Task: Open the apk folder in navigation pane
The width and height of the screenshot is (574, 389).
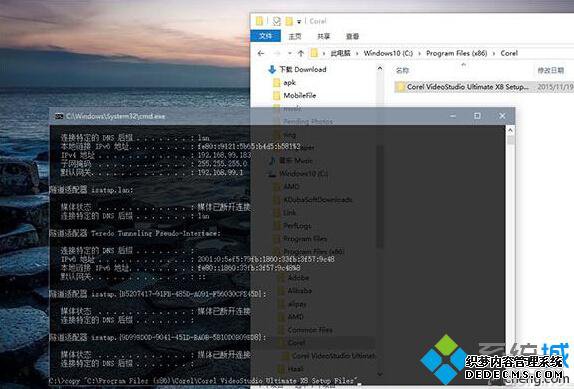Action: click(289, 82)
